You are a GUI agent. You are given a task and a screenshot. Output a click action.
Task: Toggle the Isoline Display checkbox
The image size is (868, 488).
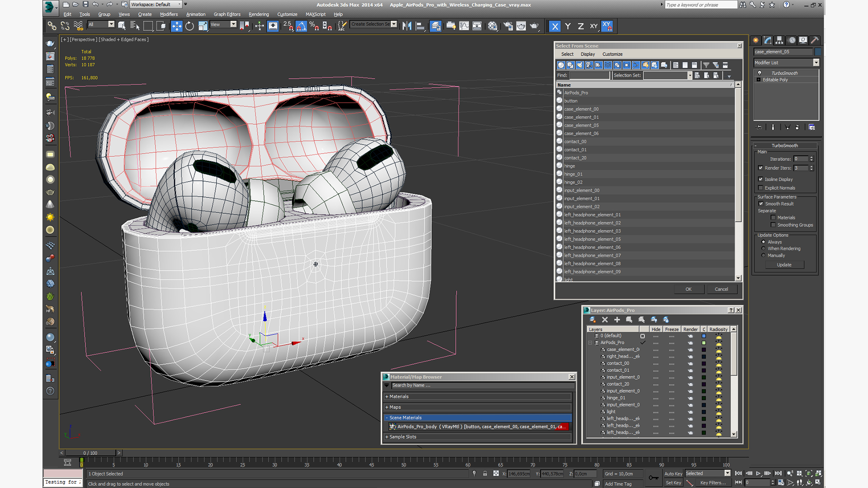click(760, 179)
